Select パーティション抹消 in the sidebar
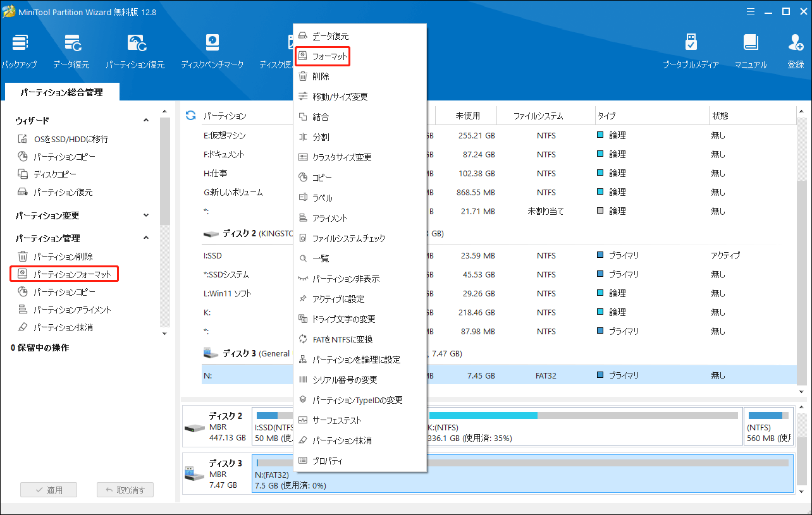The image size is (812, 515). pos(54,327)
